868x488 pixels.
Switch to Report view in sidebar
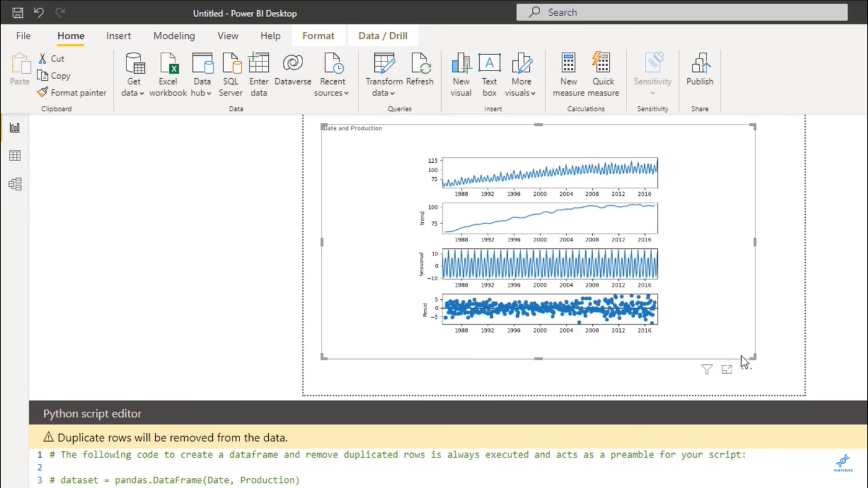15,128
